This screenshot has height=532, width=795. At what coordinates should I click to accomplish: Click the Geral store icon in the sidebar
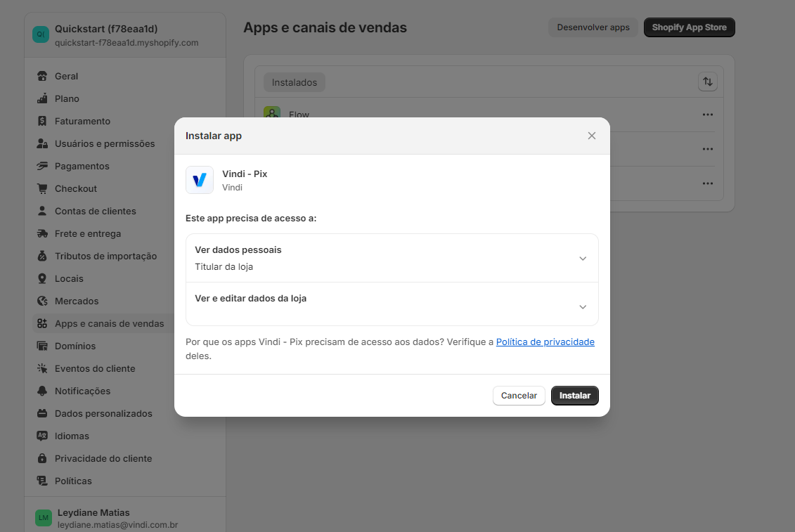(42, 76)
